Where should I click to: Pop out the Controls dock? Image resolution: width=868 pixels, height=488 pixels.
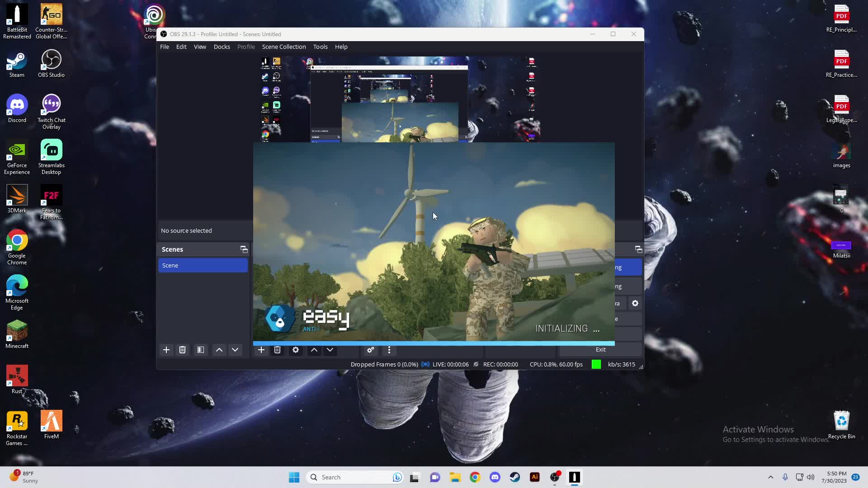[x=638, y=249]
